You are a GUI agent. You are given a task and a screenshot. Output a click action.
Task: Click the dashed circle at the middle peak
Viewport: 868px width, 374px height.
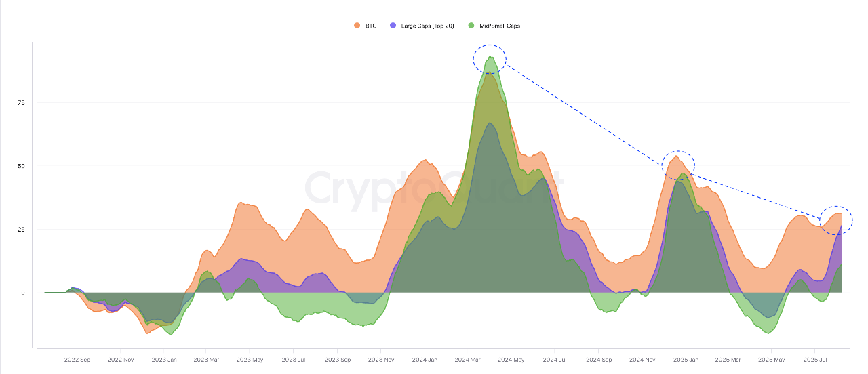click(x=678, y=165)
